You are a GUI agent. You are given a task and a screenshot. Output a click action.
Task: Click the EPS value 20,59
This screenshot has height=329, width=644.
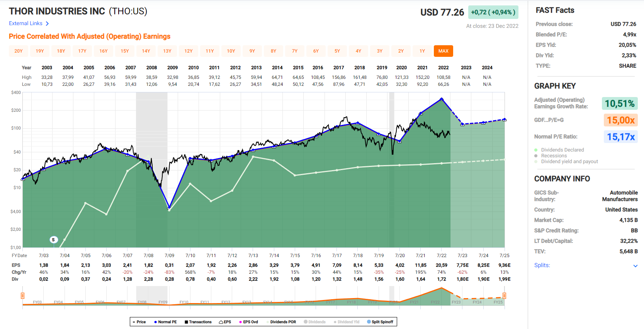tap(442, 265)
